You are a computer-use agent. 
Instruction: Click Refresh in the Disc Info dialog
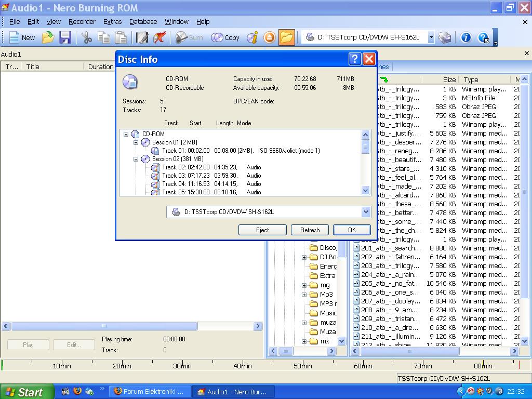(x=310, y=230)
